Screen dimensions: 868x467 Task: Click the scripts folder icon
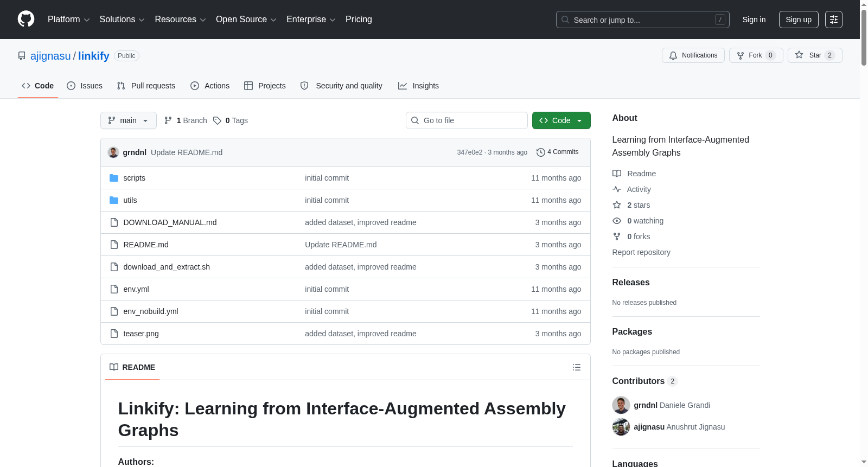114,178
